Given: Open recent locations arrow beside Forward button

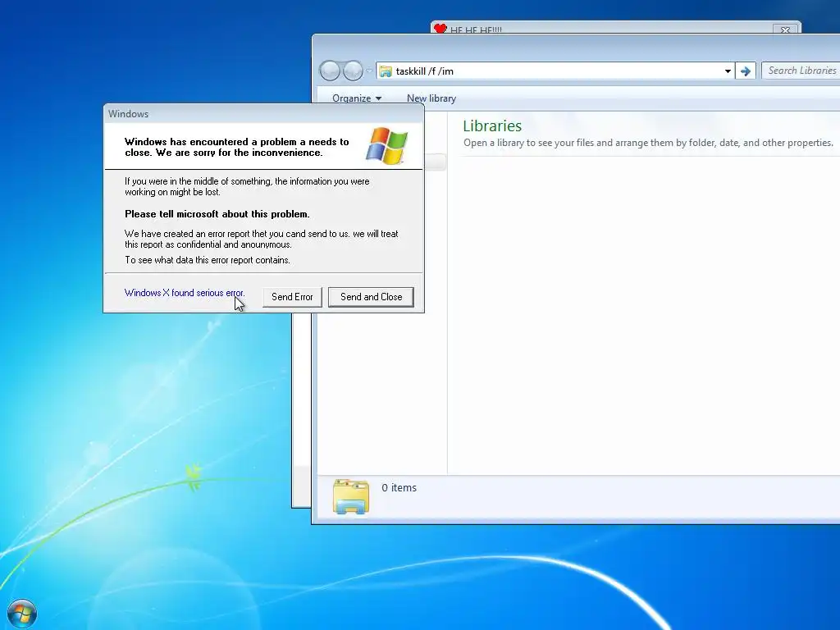Looking at the screenshot, I should (x=368, y=71).
